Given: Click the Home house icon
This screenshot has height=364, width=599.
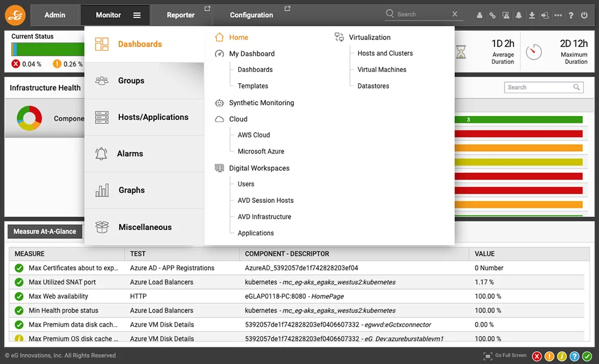Looking at the screenshot, I should pyautogui.click(x=220, y=37).
